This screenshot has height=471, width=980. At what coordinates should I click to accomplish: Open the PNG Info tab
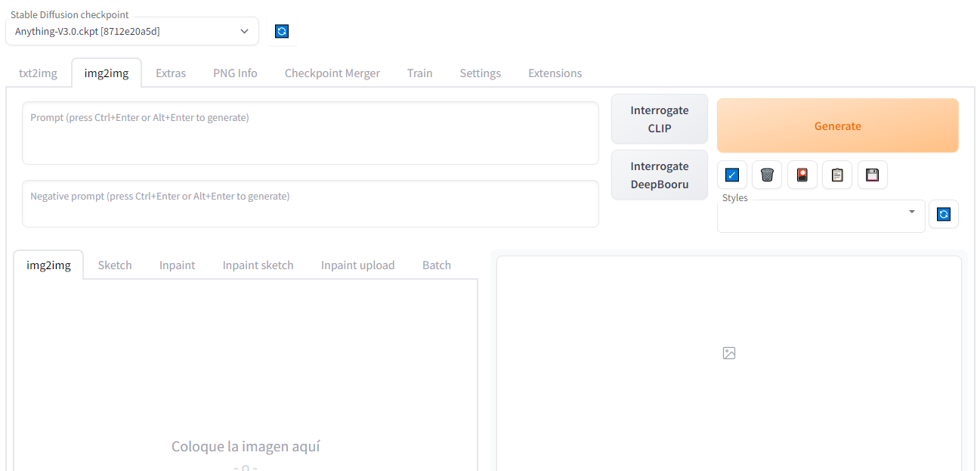pos(235,73)
